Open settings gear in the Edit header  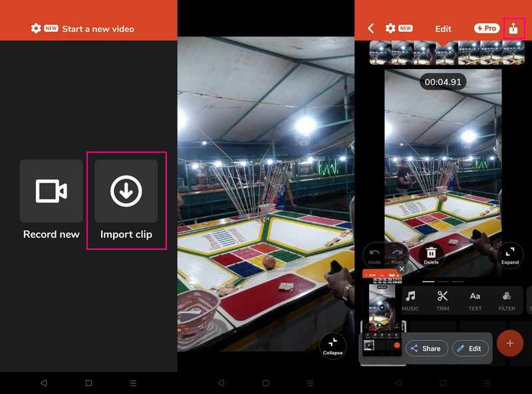(390, 29)
